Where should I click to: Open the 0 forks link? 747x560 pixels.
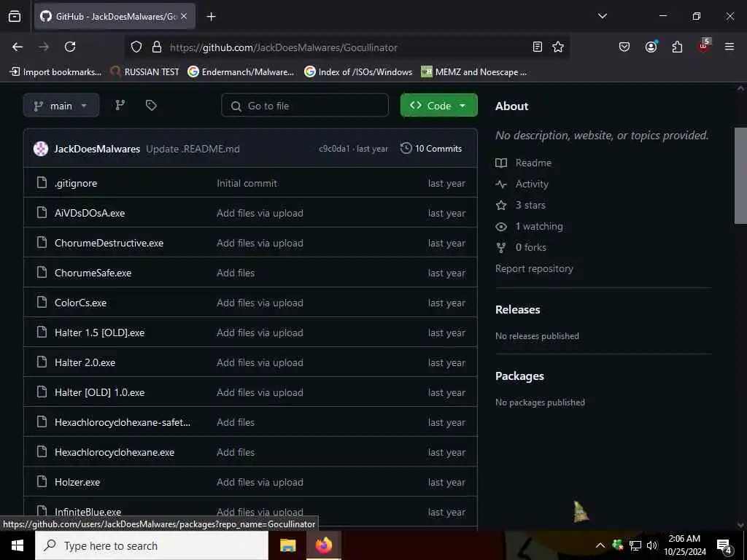521,247
